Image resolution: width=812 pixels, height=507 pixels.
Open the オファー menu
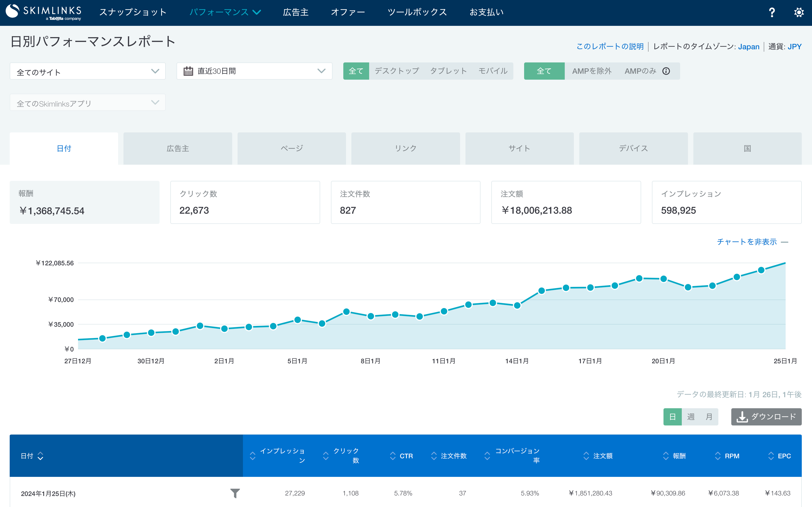348,12
